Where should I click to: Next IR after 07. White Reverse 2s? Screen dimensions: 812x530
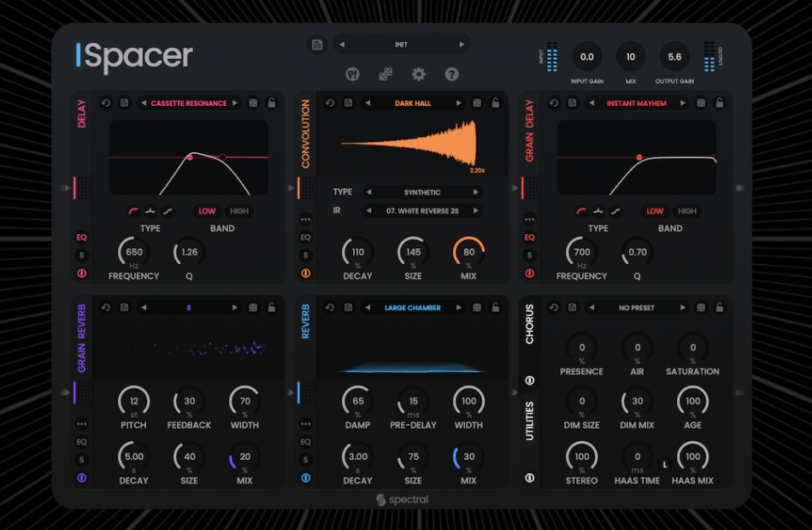point(475,211)
